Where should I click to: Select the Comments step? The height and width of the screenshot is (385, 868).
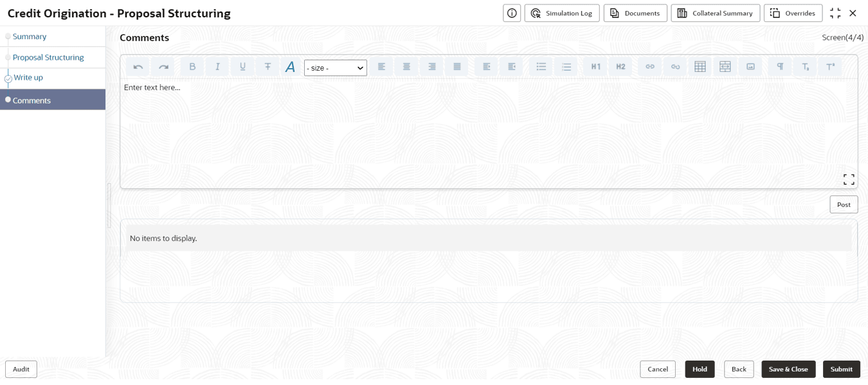point(53,100)
